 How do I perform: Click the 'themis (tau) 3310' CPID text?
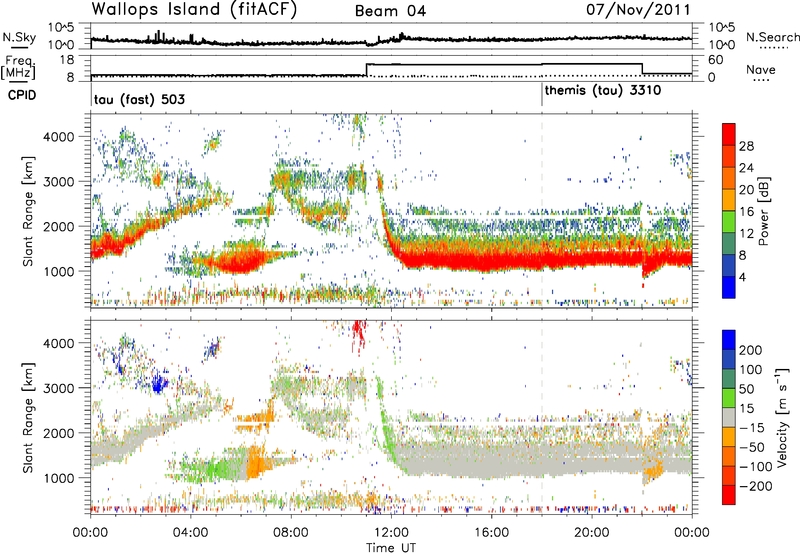[x=603, y=91]
